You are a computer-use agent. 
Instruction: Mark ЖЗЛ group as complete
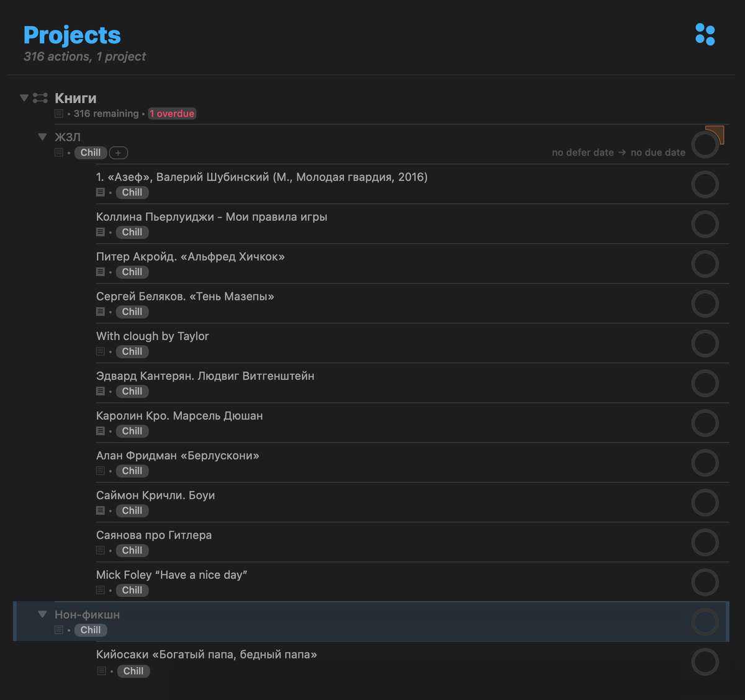coord(705,145)
